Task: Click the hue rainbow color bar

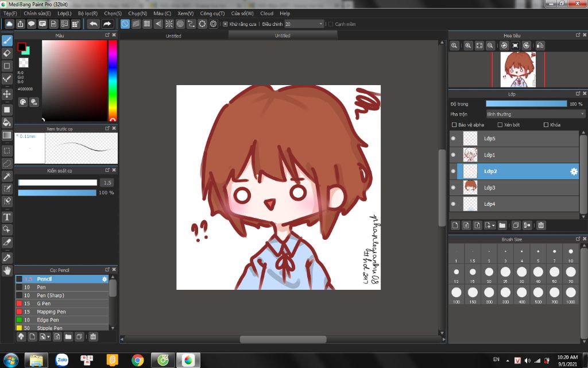Action: click(113, 80)
